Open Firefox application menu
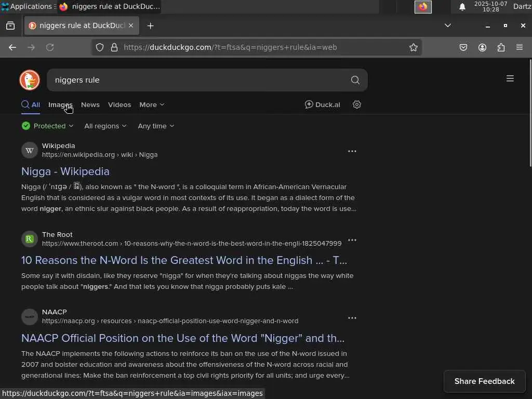This screenshot has height=399, width=532. click(x=520, y=47)
